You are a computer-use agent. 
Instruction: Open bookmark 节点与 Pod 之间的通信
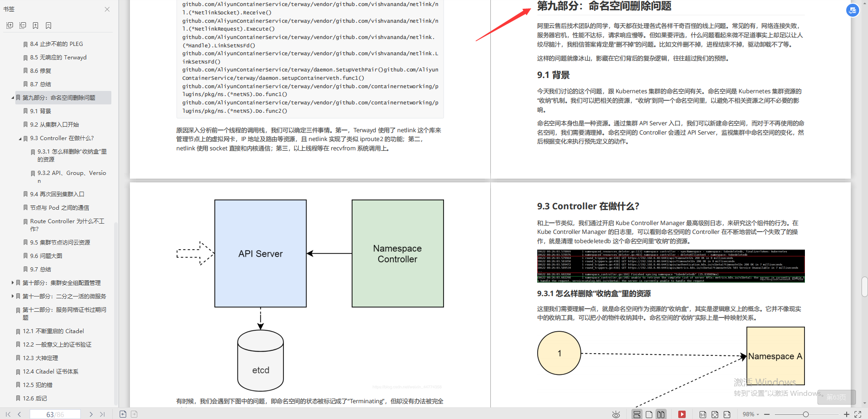[59, 208]
